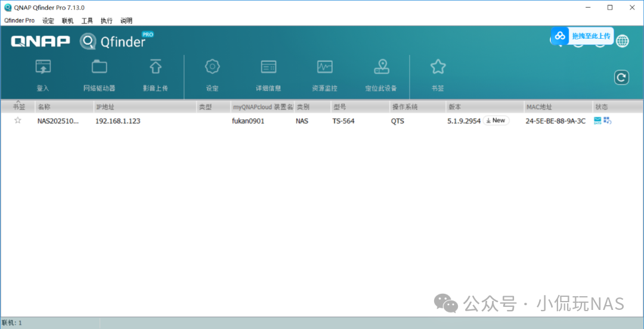The width and height of the screenshot is (644, 329).
Task: Click the fukan0901 cloud device name
Action: click(248, 121)
